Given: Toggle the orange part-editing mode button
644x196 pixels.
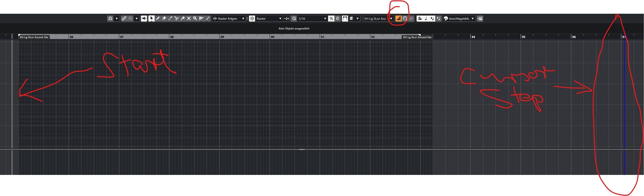Looking at the screenshot, I should click(x=399, y=19).
